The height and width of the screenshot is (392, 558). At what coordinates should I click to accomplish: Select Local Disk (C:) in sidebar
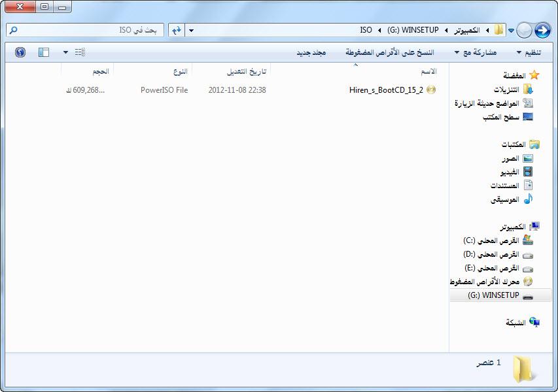click(491, 240)
